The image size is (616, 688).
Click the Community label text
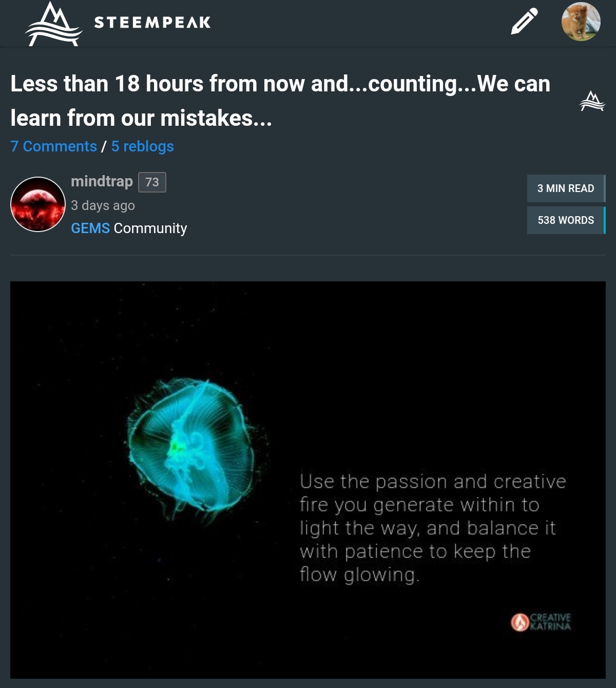coord(150,228)
